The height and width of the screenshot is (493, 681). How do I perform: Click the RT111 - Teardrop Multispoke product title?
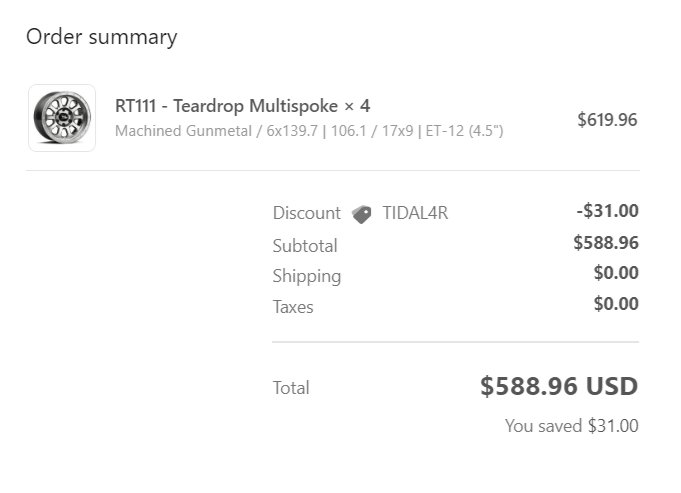point(226,106)
